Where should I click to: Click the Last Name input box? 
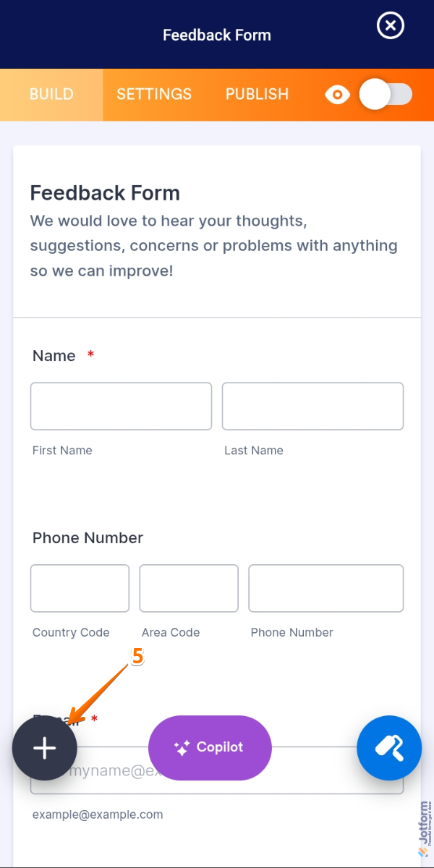pyautogui.click(x=312, y=406)
